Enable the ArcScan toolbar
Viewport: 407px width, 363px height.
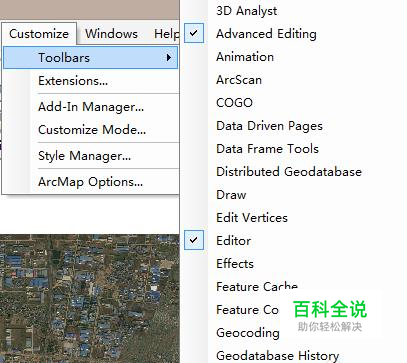[x=239, y=80]
